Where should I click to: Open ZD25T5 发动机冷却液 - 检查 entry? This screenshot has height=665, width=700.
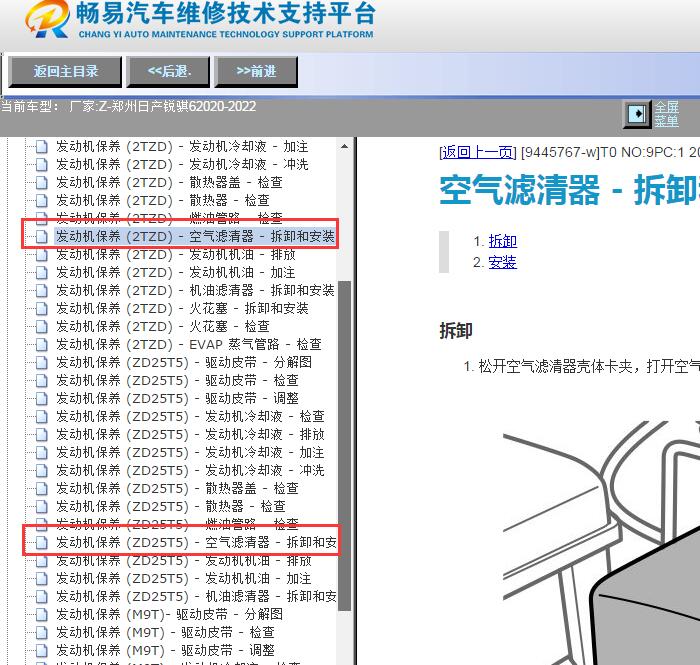point(190,416)
